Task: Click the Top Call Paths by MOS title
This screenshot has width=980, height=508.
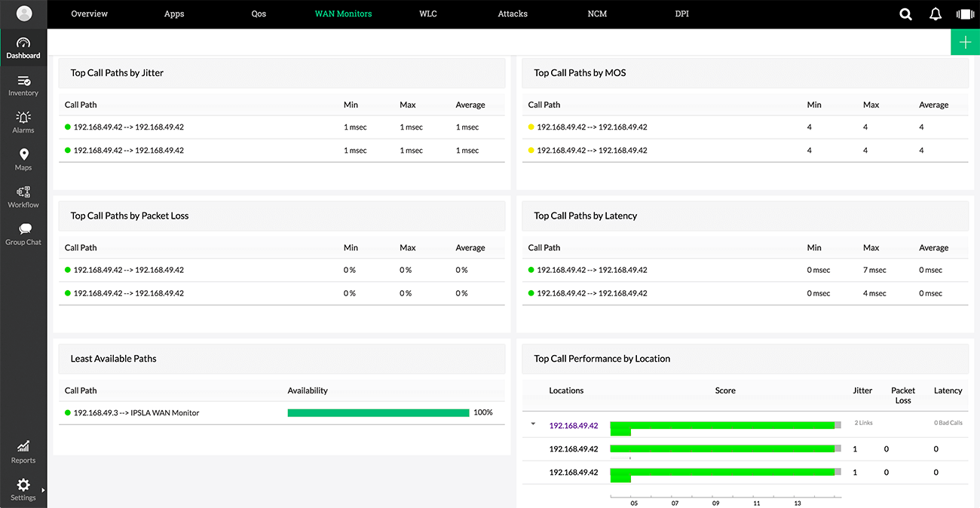Action: 580,73
